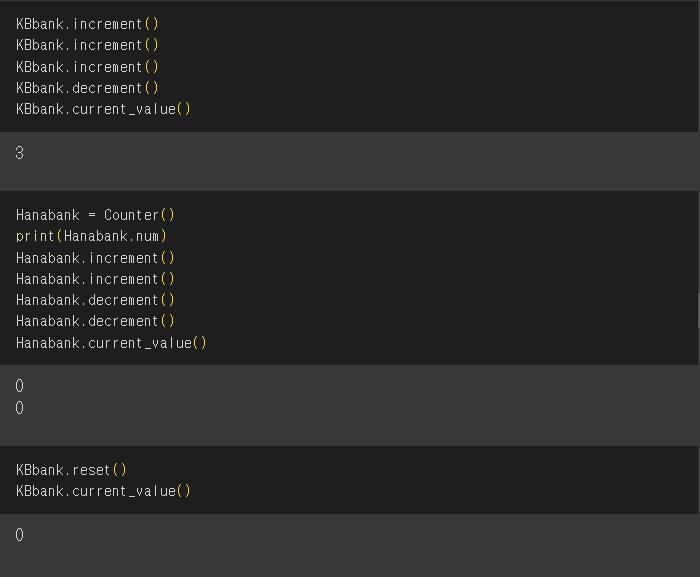Image resolution: width=700 pixels, height=577 pixels.
Task: Click the KBbank.decrement() code line
Action: 87,88
